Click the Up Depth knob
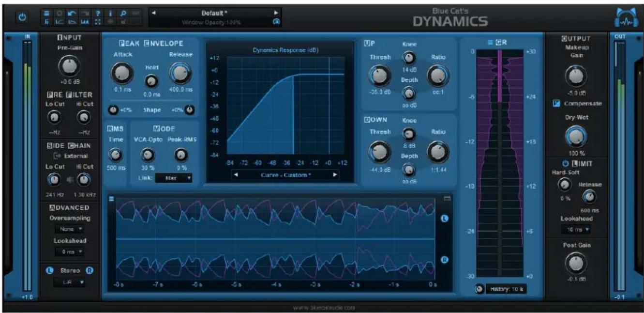The height and width of the screenshot is (313, 644). pyautogui.click(x=409, y=93)
